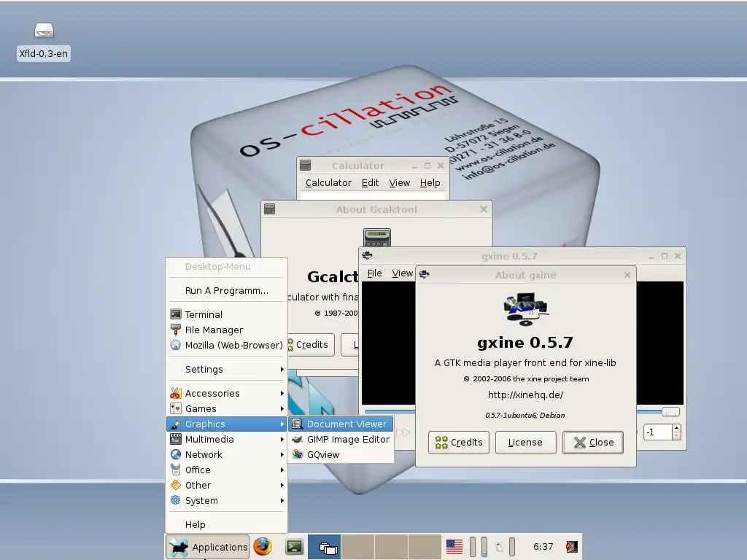Expand the Network submenu
Screen dimensions: 747x560
click(x=227, y=454)
